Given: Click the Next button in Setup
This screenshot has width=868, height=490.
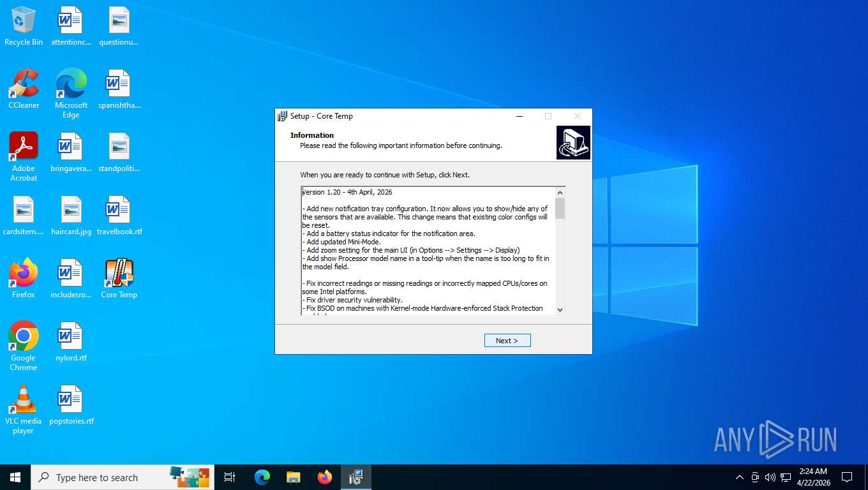Looking at the screenshot, I should 507,341.
